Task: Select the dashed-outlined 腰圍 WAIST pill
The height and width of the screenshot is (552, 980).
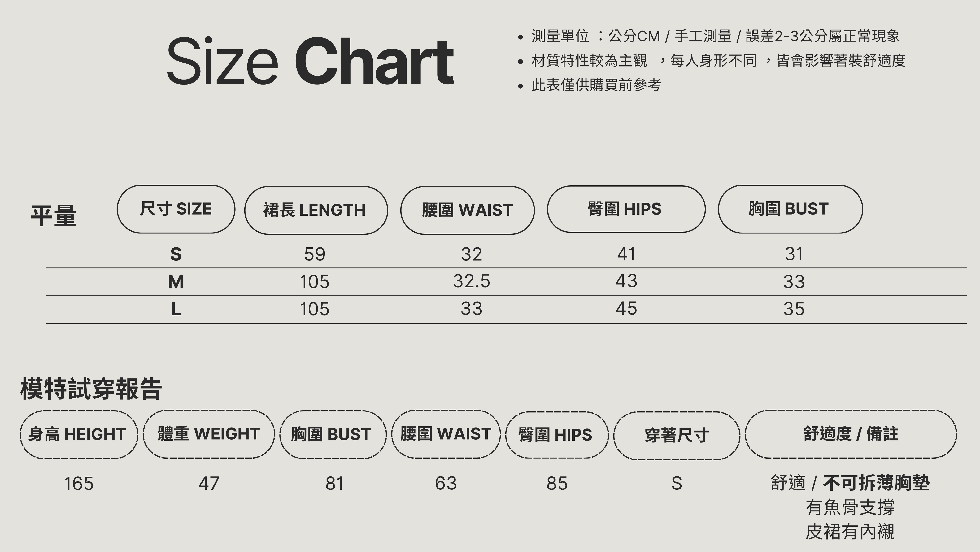Action: click(446, 434)
